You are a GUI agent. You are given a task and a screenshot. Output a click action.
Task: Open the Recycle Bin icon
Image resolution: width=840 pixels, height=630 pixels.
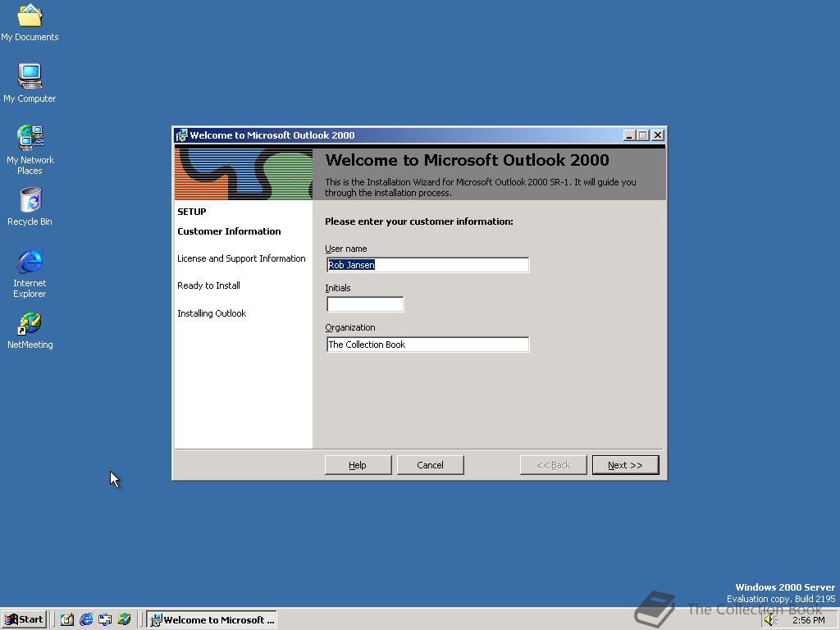[x=30, y=206]
